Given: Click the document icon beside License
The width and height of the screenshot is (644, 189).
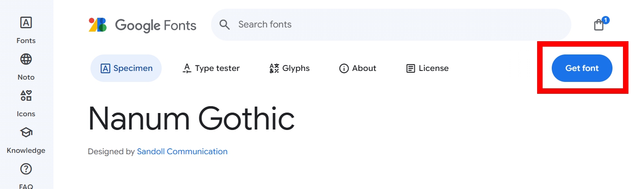Looking at the screenshot, I should coord(411,69).
